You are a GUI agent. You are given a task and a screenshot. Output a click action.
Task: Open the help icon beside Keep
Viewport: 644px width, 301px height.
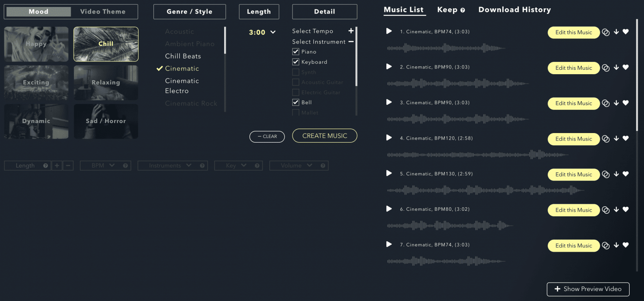click(463, 9)
